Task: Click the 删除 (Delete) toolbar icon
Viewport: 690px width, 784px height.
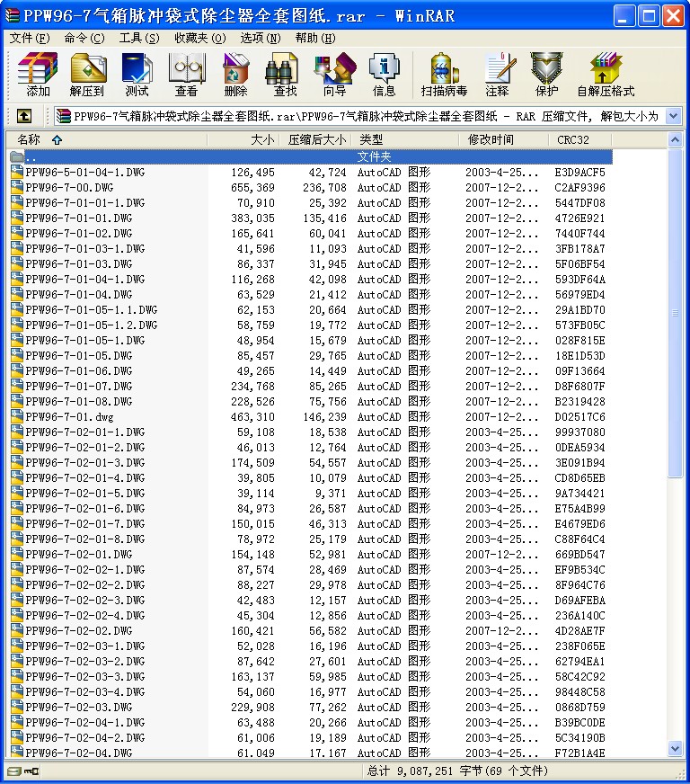Action: coord(235,75)
